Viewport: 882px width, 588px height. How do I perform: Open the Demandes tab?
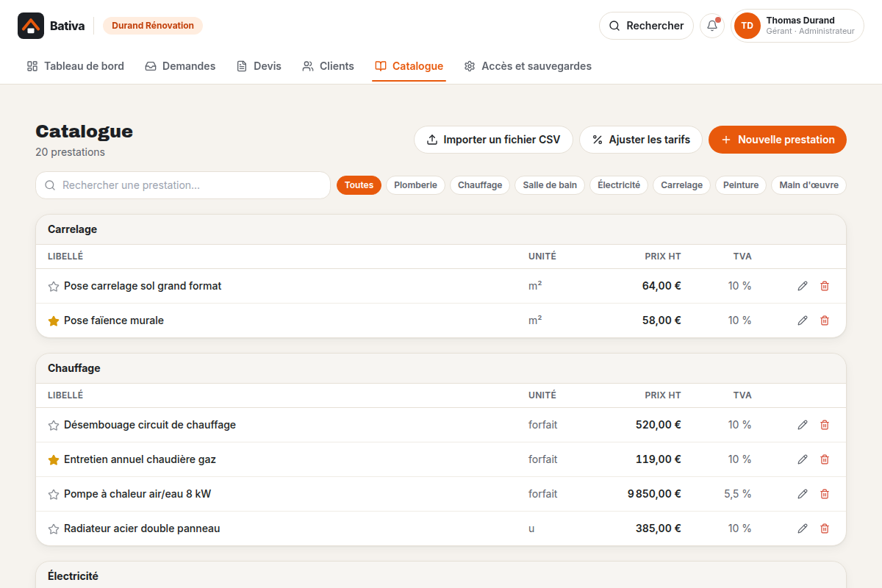pos(180,66)
